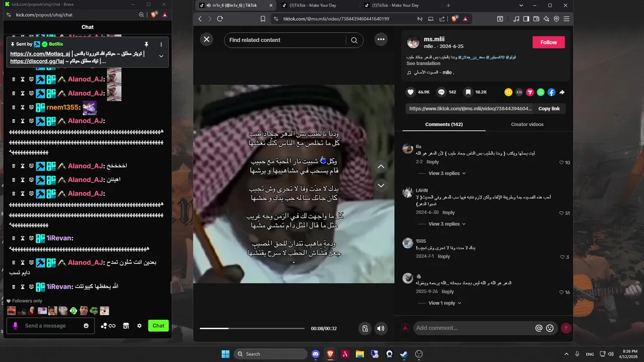
Task: Open a new browser tab with plus
Action: pos(448,5)
